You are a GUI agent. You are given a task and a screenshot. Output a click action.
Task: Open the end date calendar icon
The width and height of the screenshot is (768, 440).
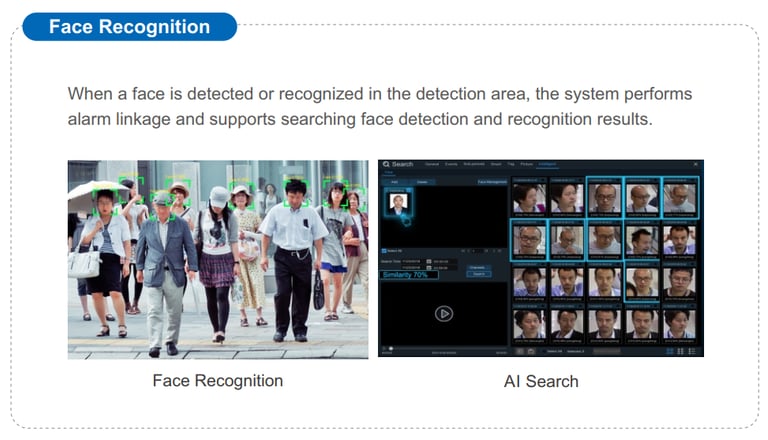[429, 268]
